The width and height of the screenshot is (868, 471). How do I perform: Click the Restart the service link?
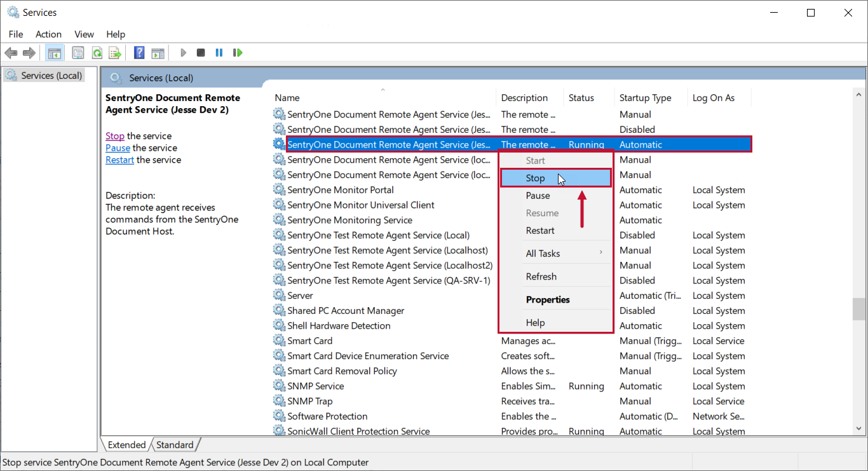[x=119, y=160]
